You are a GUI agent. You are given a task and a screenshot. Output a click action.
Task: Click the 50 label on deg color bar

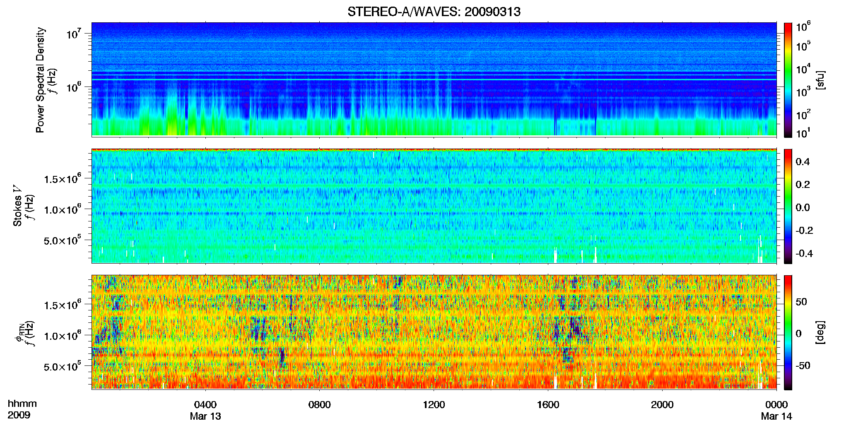(x=801, y=302)
